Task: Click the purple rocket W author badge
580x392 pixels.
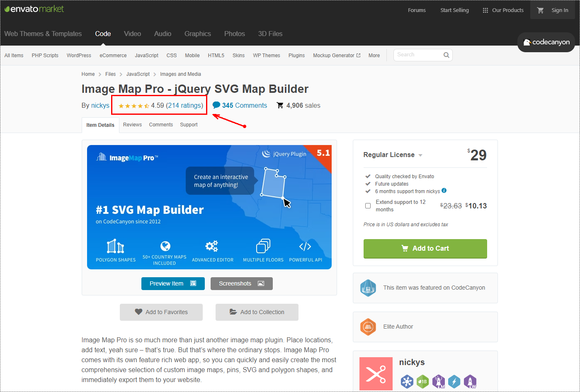Action: [470, 381]
